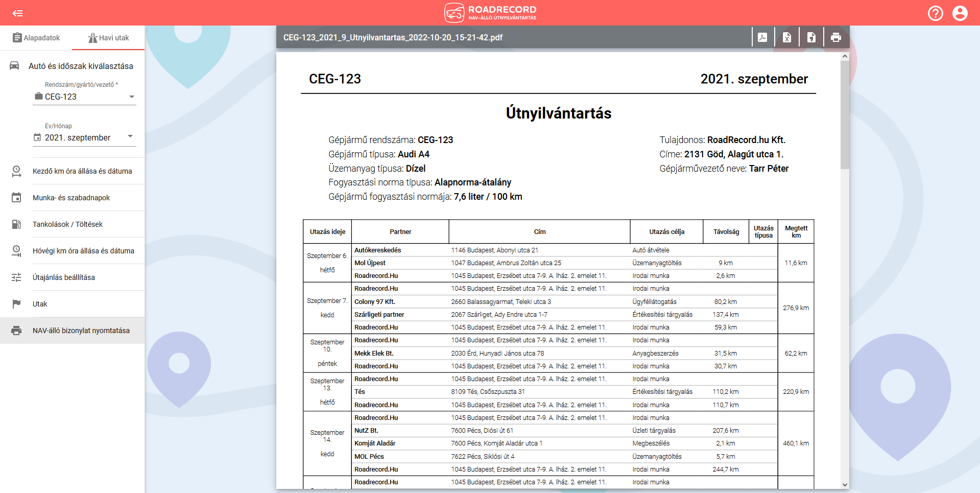The height and width of the screenshot is (493, 980).
Task: Click the file download icon in toolbar
Action: click(811, 37)
